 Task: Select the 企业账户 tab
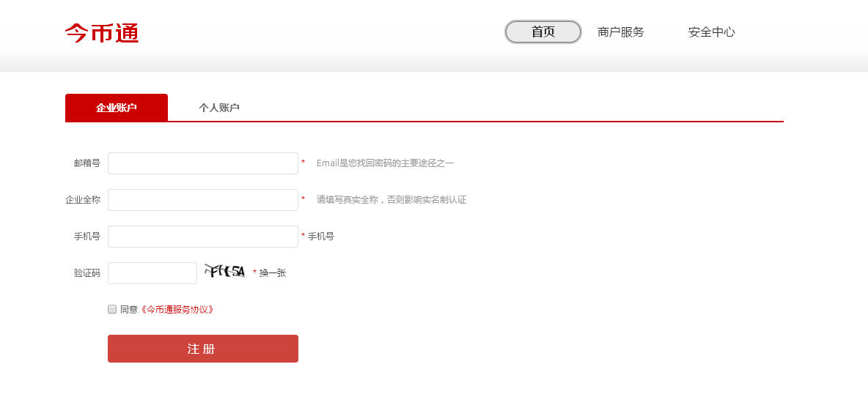[x=117, y=108]
